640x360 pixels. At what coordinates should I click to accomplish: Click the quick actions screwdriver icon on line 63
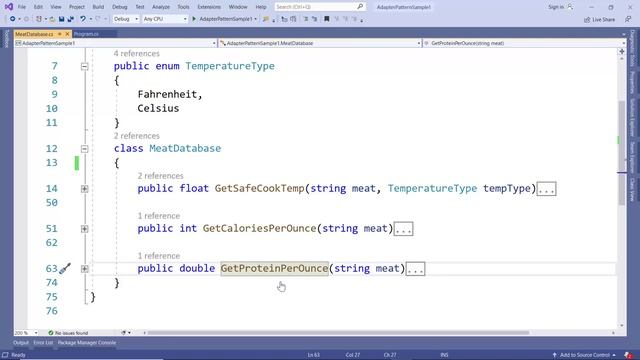(x=65, y=269)
